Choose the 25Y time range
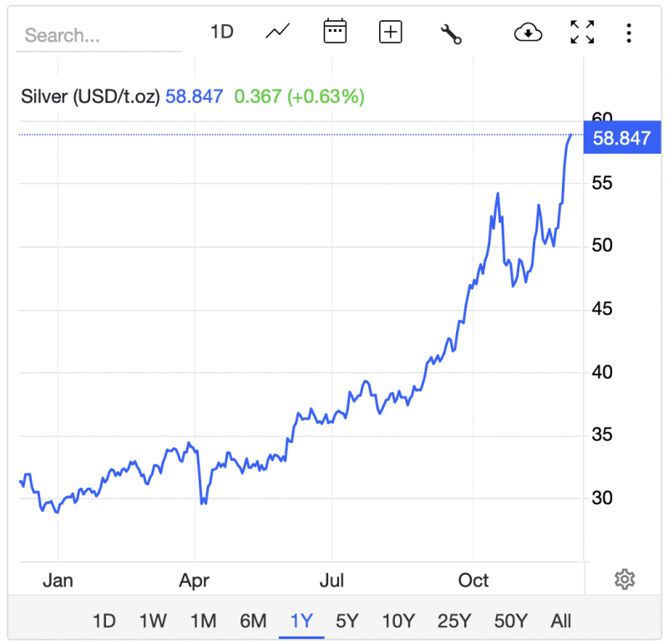This screenshot has height=644, width=668. point(454,621)
